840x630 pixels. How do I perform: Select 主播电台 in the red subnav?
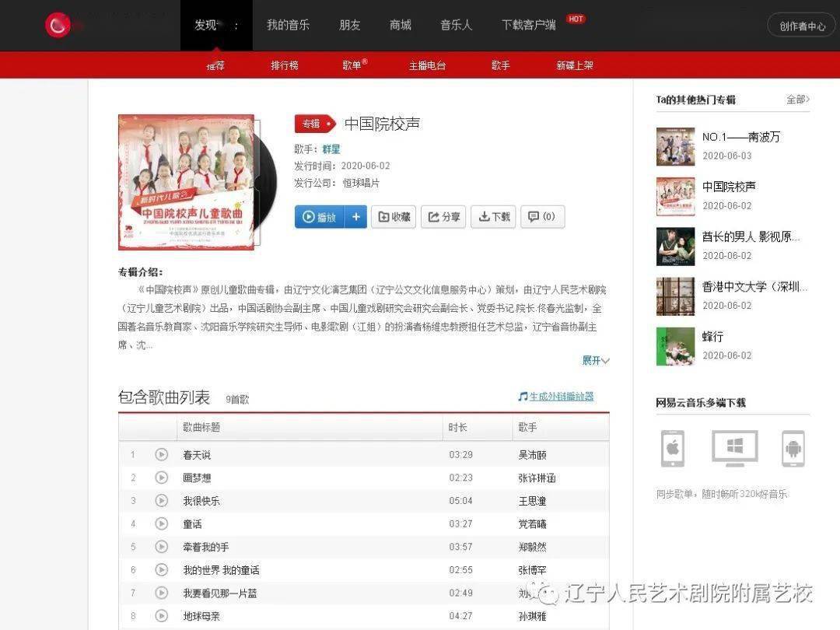click(x=427, y=65)
